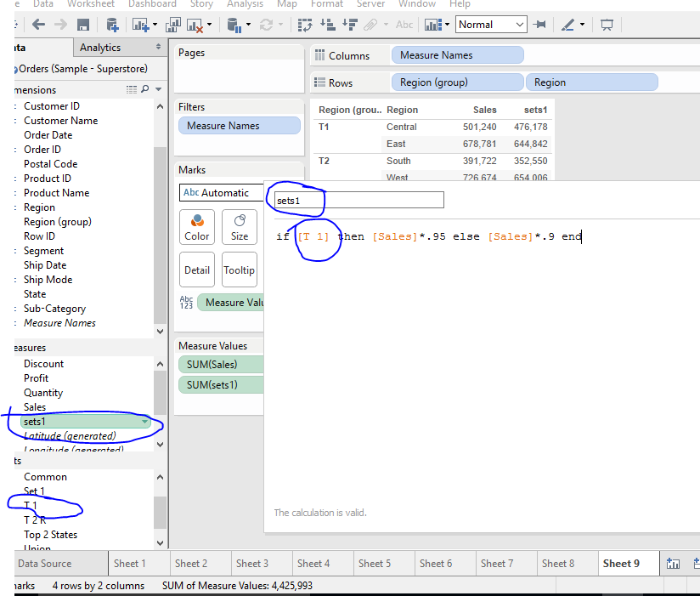Click the calculation name field containing sets1
Viewport: 700px width, 596px height.
pos(359,200)
